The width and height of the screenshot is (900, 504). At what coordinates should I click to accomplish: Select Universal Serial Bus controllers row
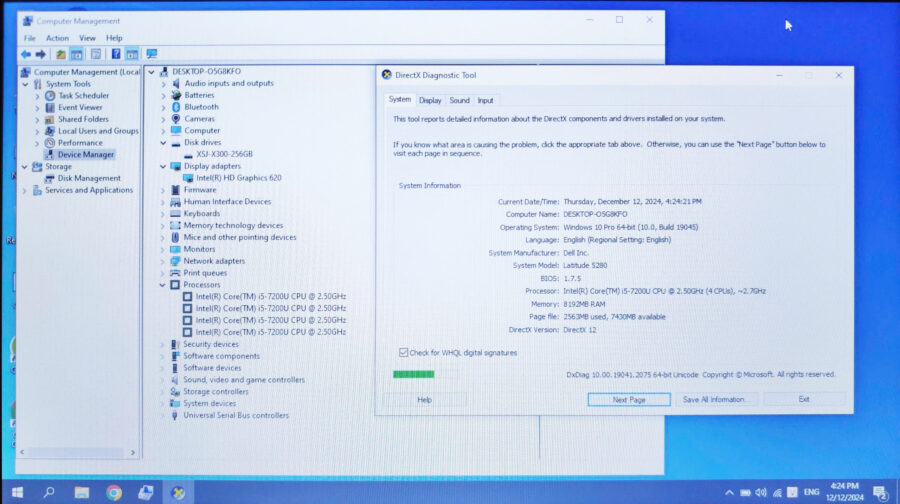coord(236,416)
